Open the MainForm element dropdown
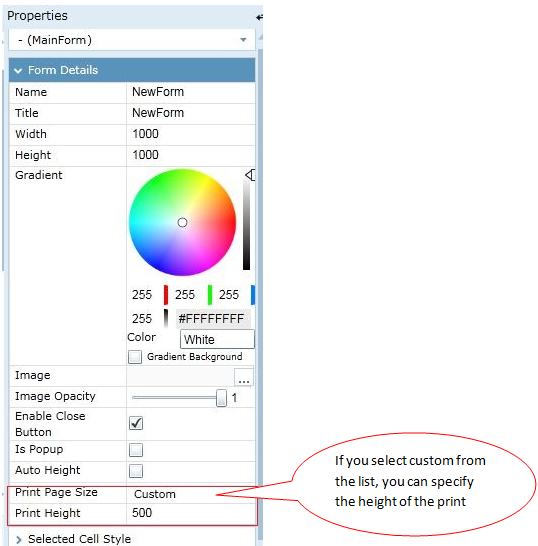This screenshot has width=538, height=546. (132, 40)
